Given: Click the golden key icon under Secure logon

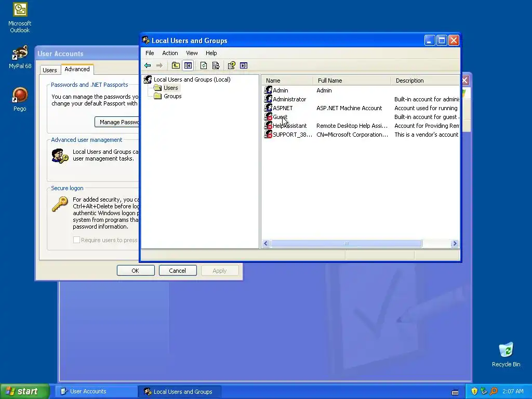Looking at the screenshot, I should point(60,204).
